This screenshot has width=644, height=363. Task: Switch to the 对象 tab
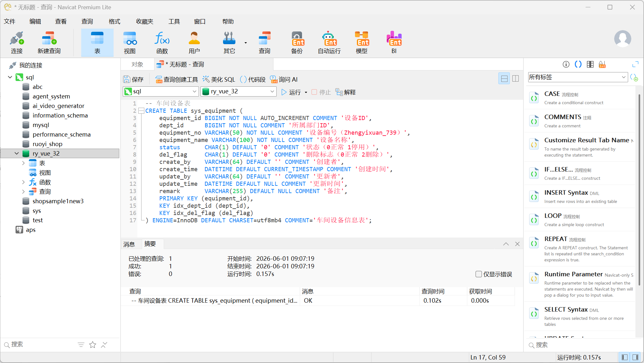(137, 64)
